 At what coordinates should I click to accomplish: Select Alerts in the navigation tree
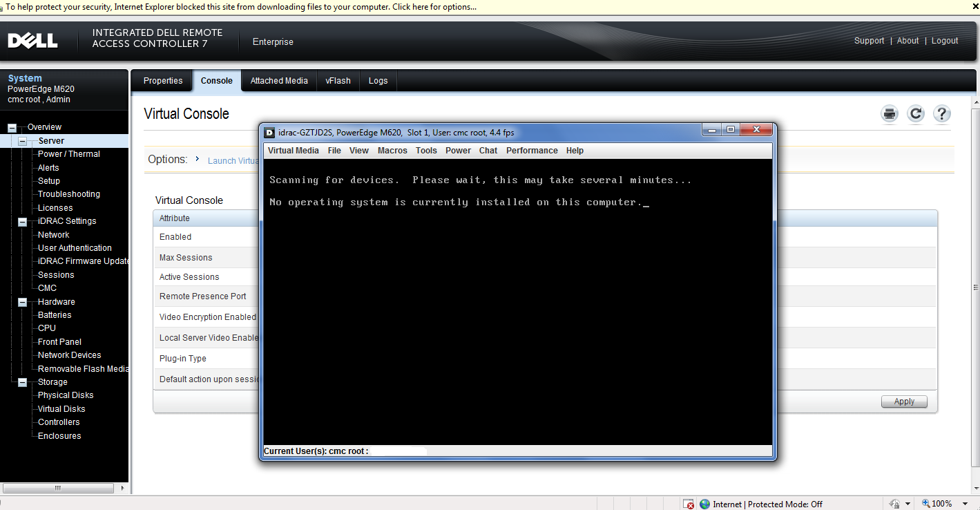coord(48,168)
